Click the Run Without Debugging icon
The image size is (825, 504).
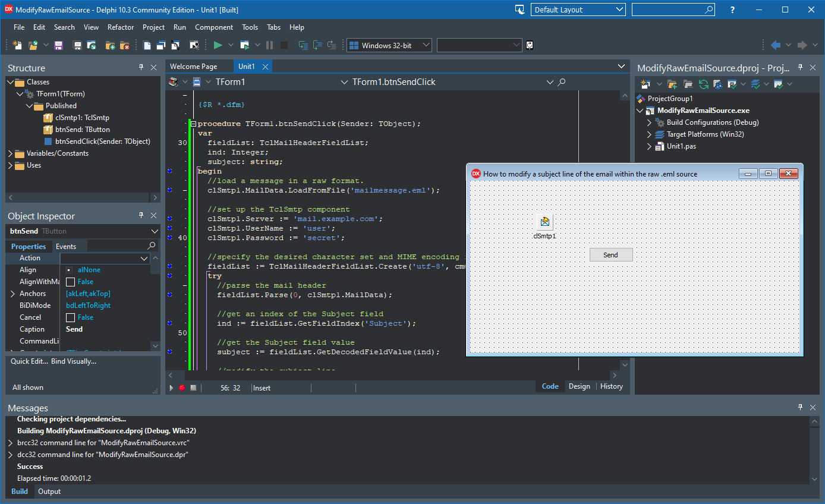pyautogui.click(x=244, y=45)
